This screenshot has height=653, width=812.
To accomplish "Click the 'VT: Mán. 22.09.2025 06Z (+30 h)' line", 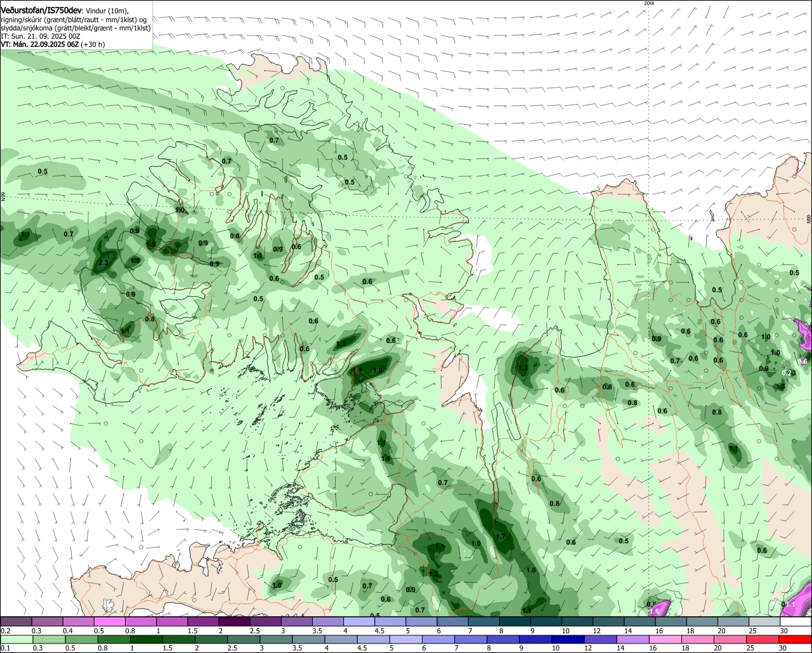I will (53, 44).
